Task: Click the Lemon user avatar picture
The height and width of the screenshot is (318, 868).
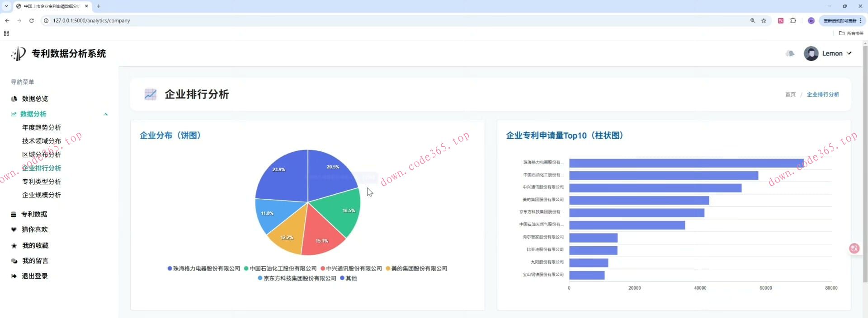Action: pos(811,53)
